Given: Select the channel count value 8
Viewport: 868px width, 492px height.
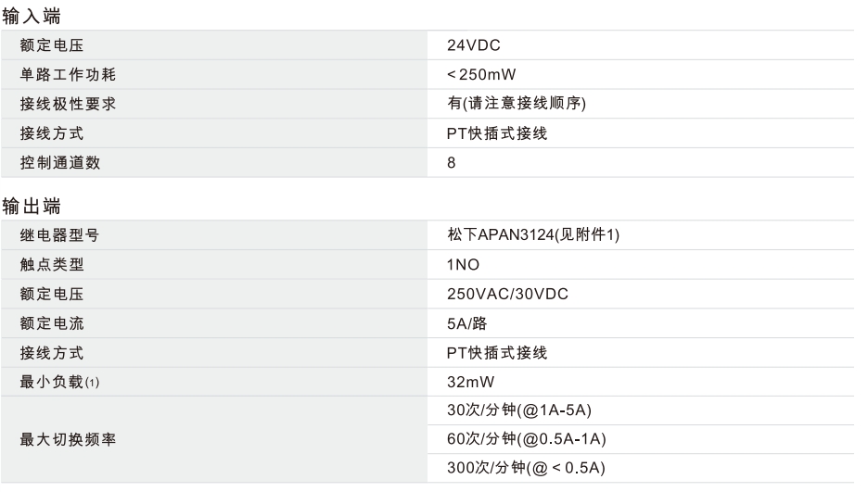Looking at the screenshot, I should coord(452,162).
